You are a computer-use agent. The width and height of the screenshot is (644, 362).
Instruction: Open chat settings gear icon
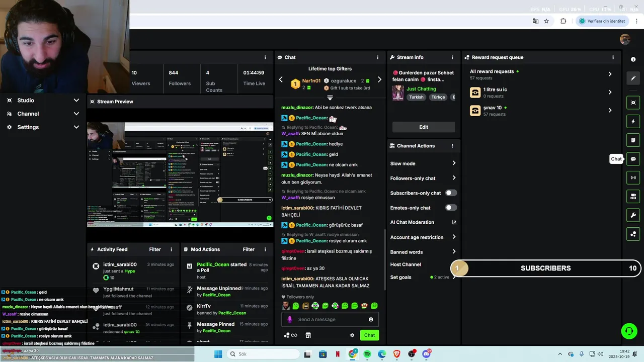click(352, 335)
